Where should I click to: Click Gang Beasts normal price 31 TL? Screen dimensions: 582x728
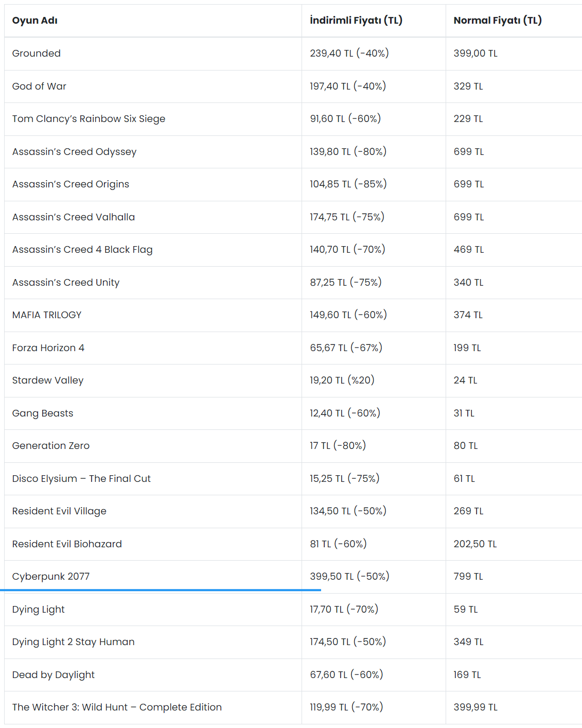click(464, 413)
